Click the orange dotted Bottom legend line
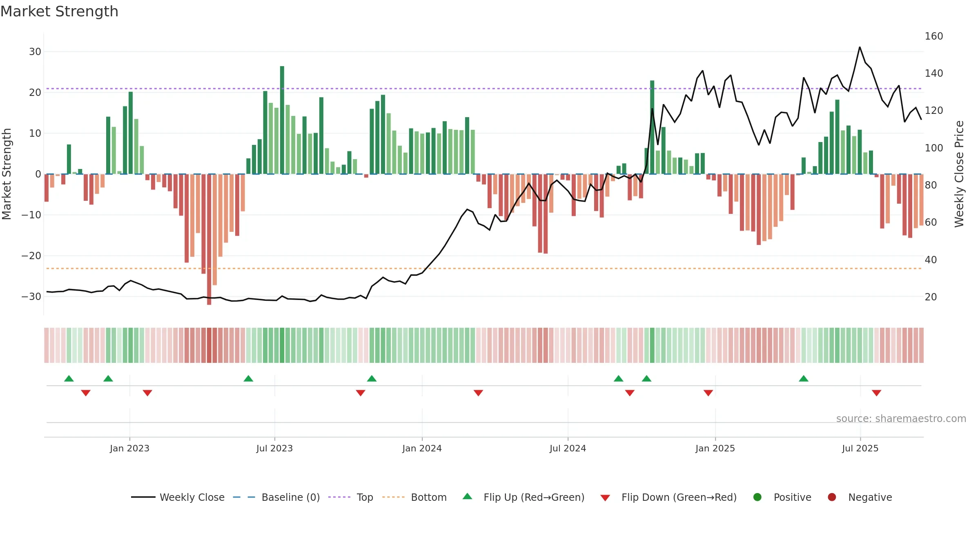The width and height of the screenshot is (980, 551). pos(393,497)
